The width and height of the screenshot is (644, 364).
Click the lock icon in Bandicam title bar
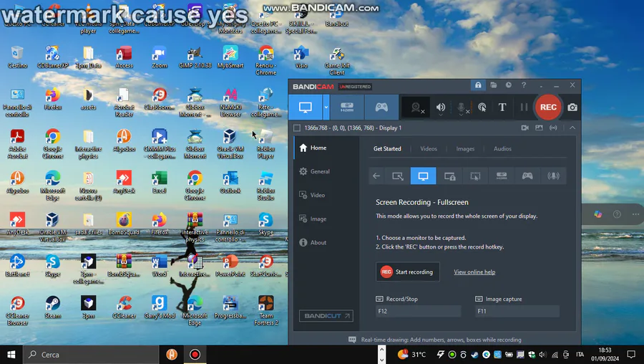(x=478, y=85)
